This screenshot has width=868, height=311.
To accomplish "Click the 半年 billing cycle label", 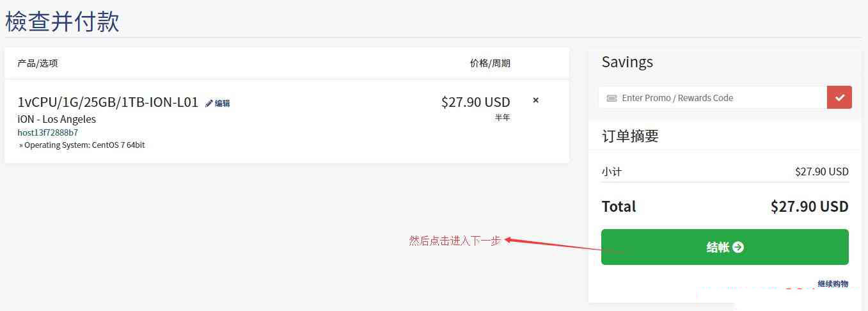I will click(502, 118).
